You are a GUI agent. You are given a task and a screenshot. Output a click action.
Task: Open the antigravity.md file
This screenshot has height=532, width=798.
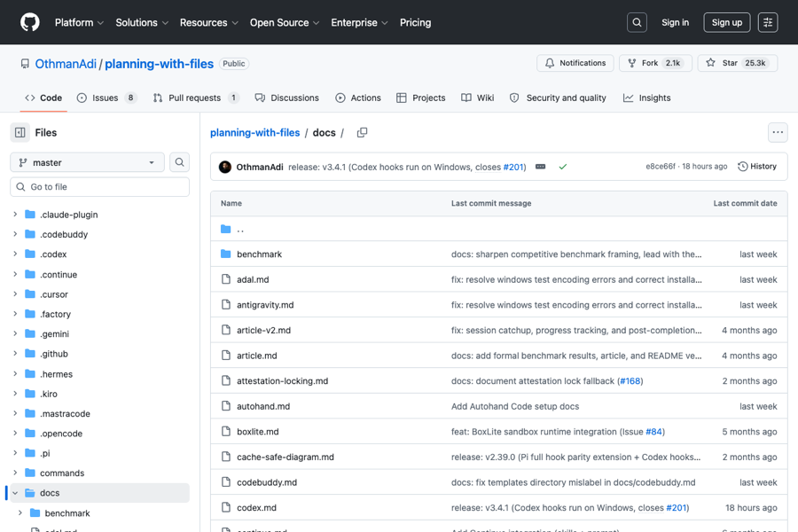click(x=265, y=304)
